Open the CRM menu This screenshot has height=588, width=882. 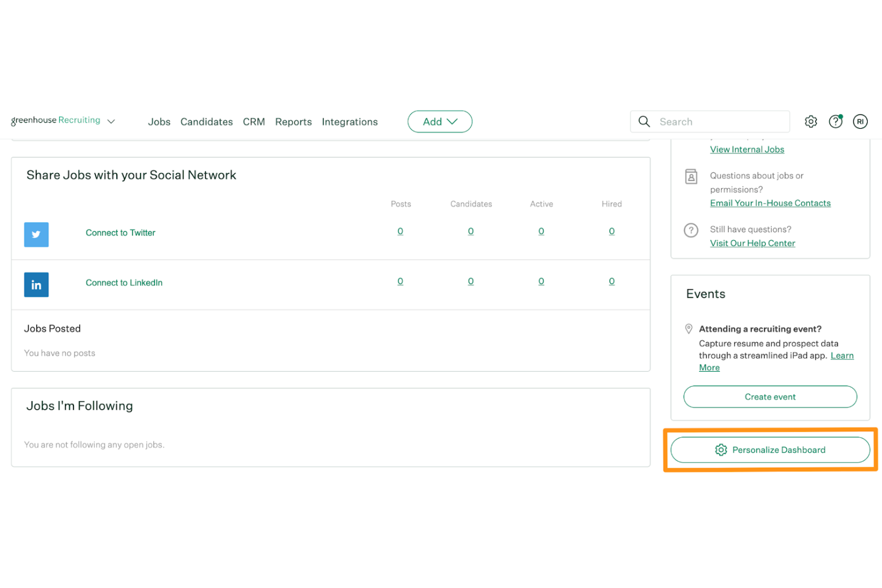pyautogui.click(x=254, y=122)
